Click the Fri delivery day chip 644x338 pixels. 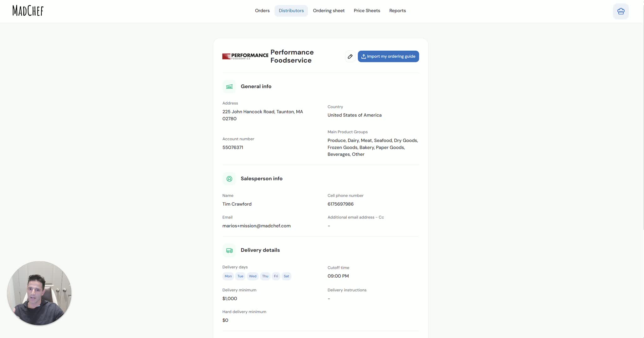tap(276, 276)
